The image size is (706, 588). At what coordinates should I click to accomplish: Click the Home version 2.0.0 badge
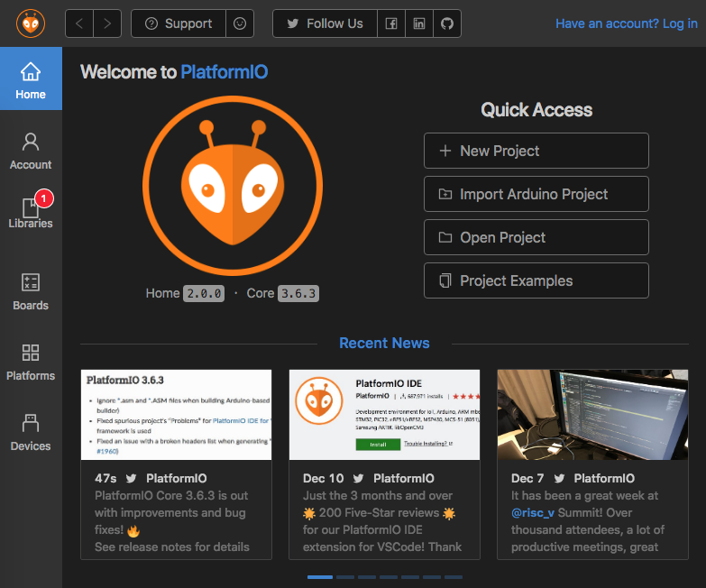pos(204,294)
